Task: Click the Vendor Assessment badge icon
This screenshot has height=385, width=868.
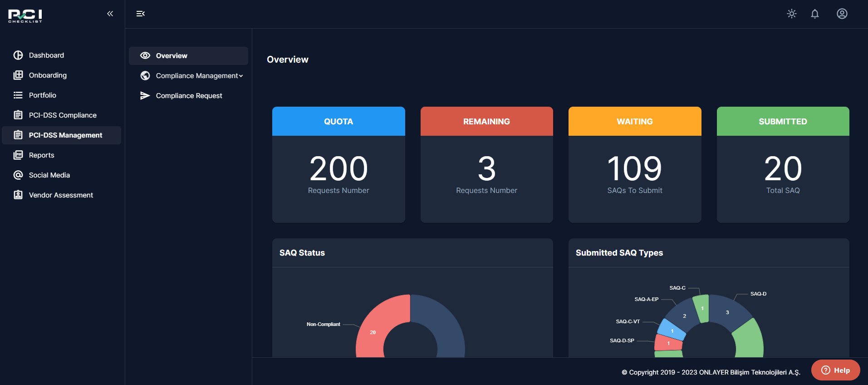Action: pos(18,195)
